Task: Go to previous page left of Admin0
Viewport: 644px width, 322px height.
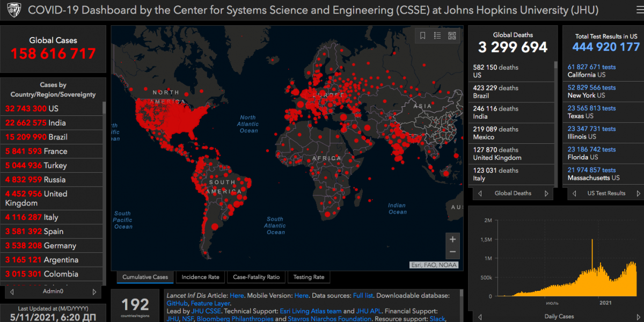Action: point(12,292)
